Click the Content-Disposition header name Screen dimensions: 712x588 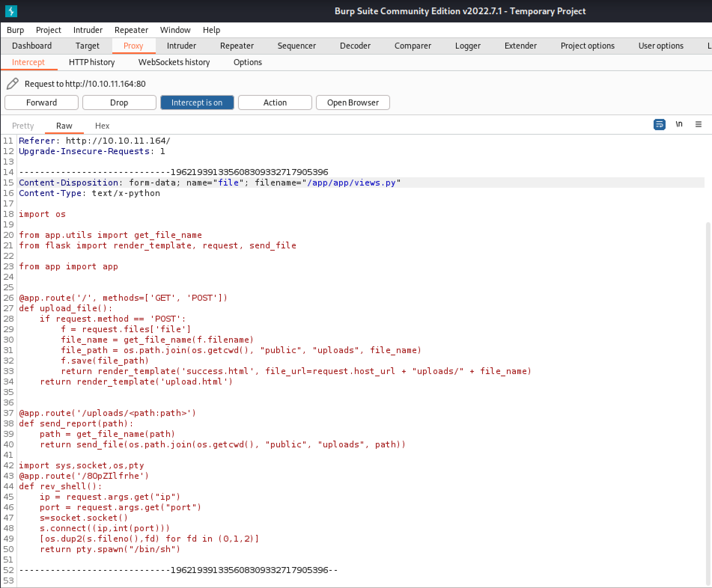[x=69, y=183]
